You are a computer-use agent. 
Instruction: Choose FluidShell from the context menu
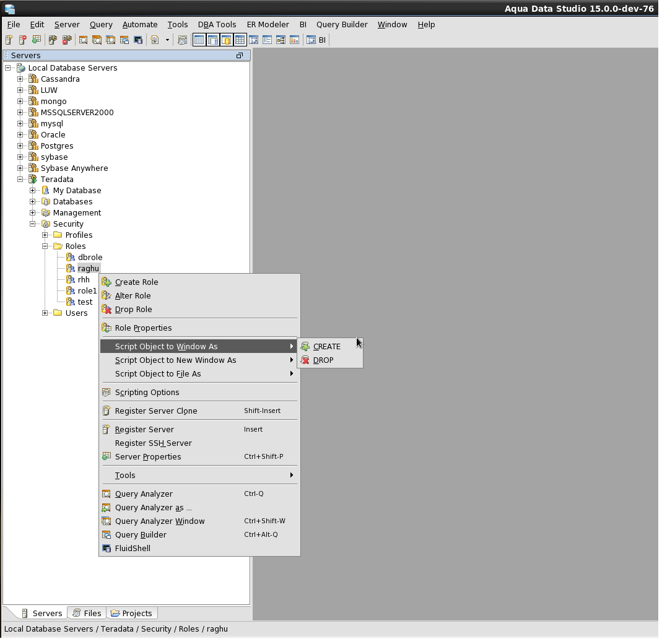[199, 548]
